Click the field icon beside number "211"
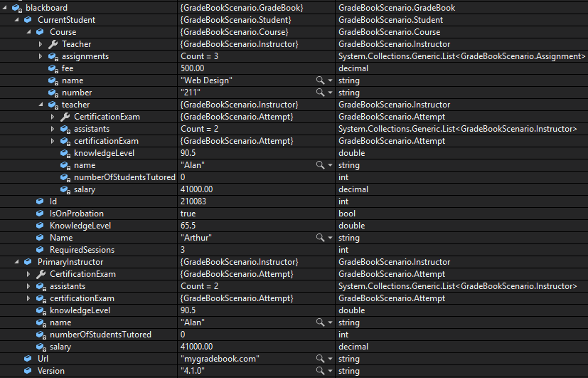 (53, 93)
